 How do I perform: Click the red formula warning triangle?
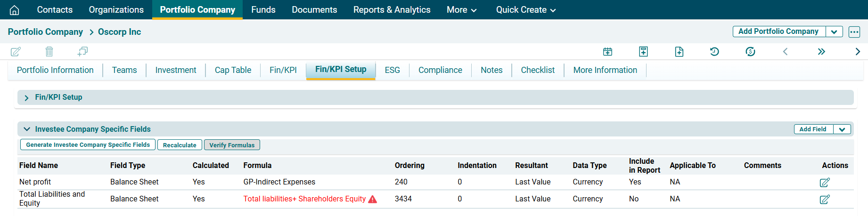[372, 200]
